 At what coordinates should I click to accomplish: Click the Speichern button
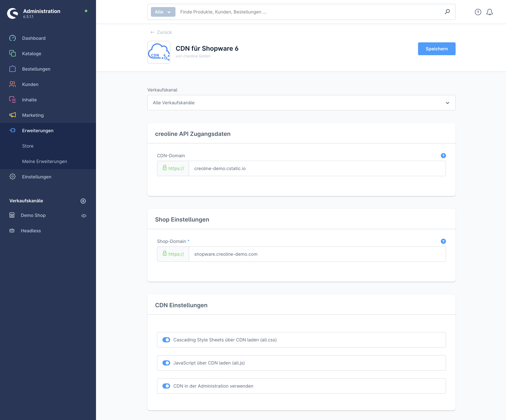point(437,49)
